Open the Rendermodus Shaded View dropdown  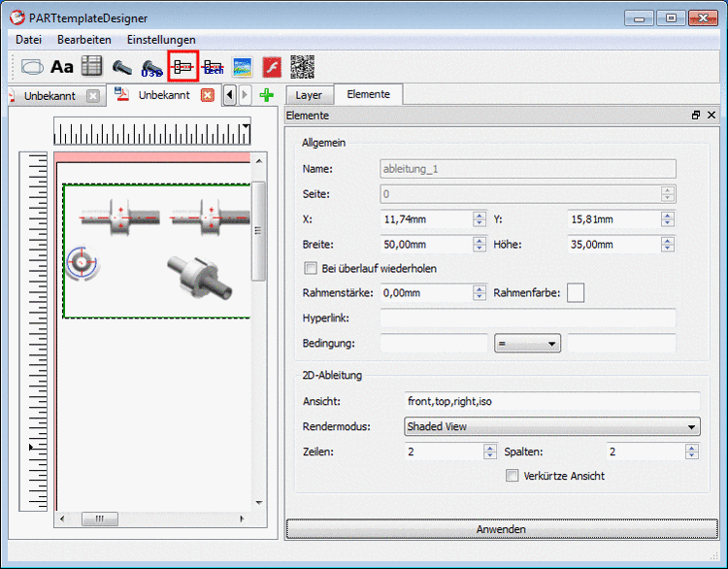tap(552, 426)
